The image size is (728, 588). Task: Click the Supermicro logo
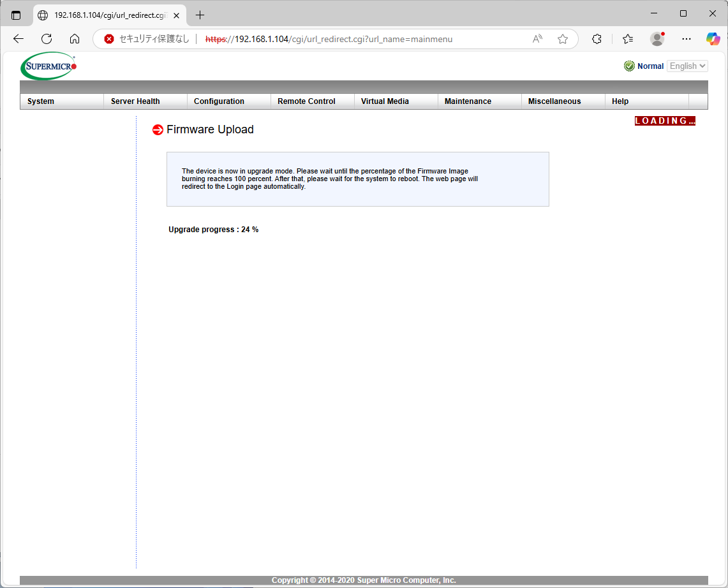[48, 66]
